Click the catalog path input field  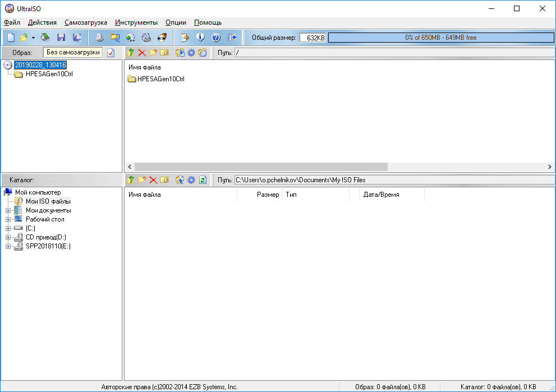click(393, 180)
